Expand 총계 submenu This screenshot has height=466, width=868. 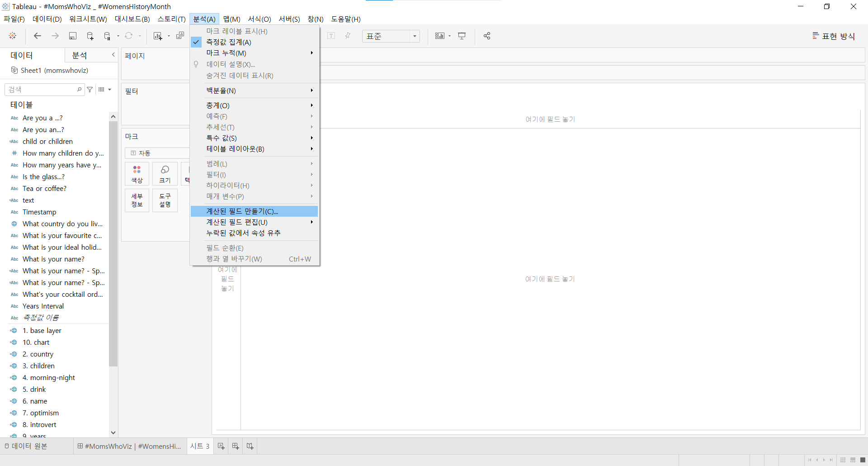[255, 105]
